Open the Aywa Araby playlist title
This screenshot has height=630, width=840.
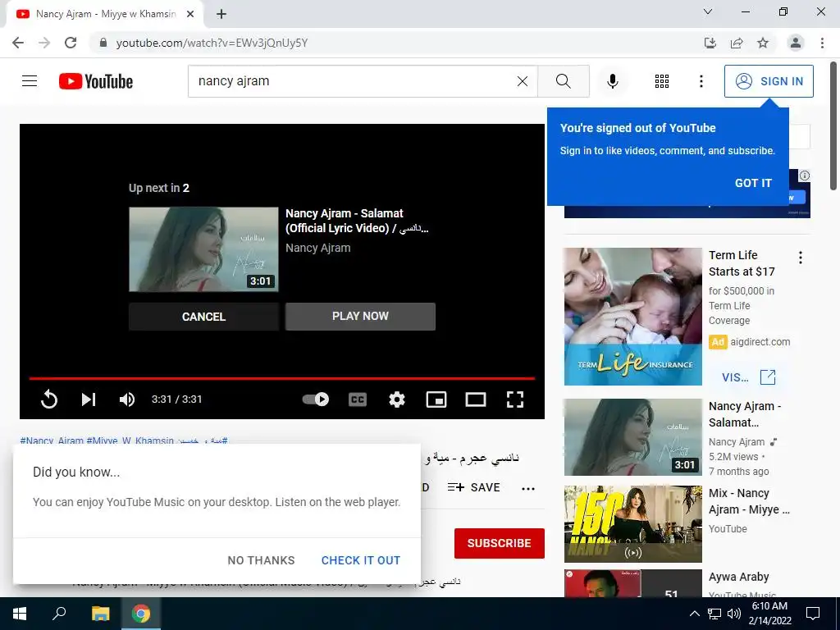[x=739, y=577]
